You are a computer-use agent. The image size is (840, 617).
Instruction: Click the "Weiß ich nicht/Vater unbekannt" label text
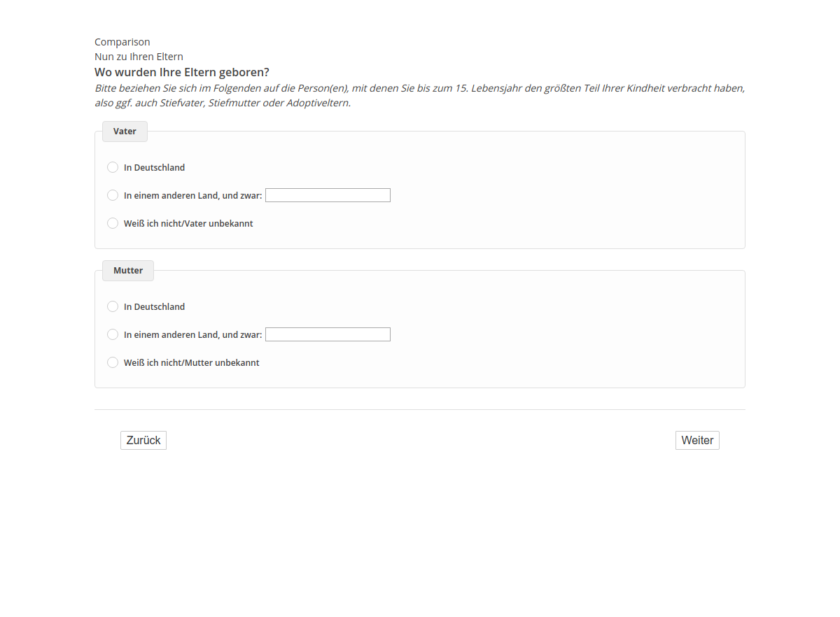pos(188,224)
